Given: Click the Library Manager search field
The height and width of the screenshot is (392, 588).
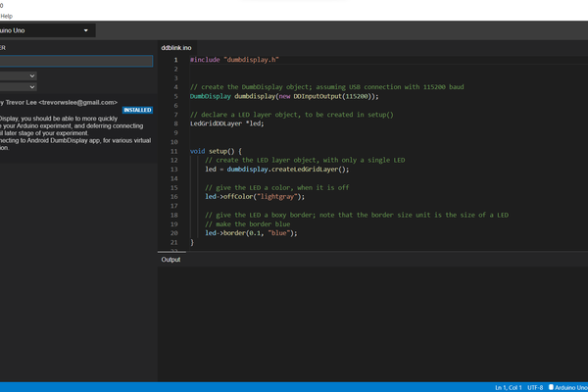Looking at the screenshot, I should 76,61.
